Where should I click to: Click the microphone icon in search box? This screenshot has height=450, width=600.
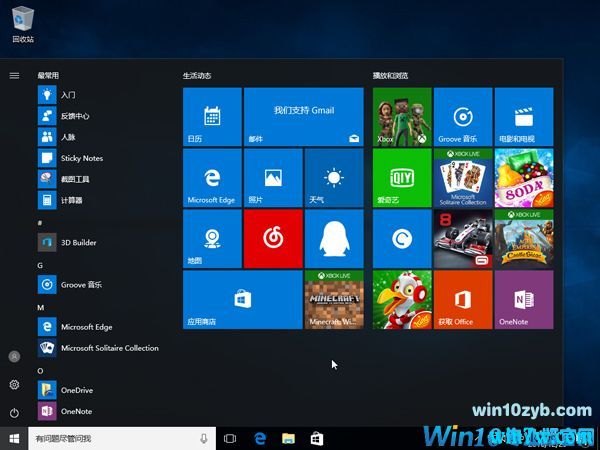click(204, 439)
